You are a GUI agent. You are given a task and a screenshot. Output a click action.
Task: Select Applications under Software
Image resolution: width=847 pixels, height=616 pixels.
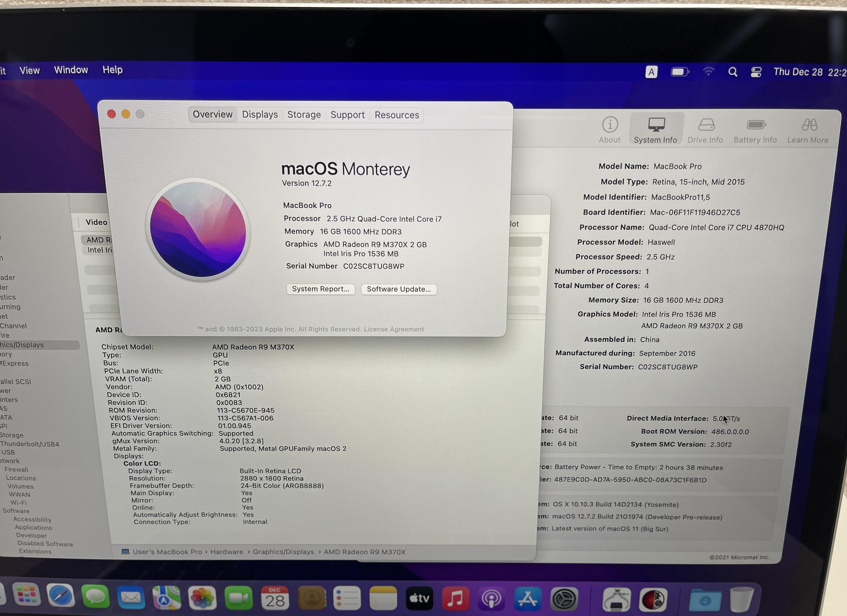34,528
